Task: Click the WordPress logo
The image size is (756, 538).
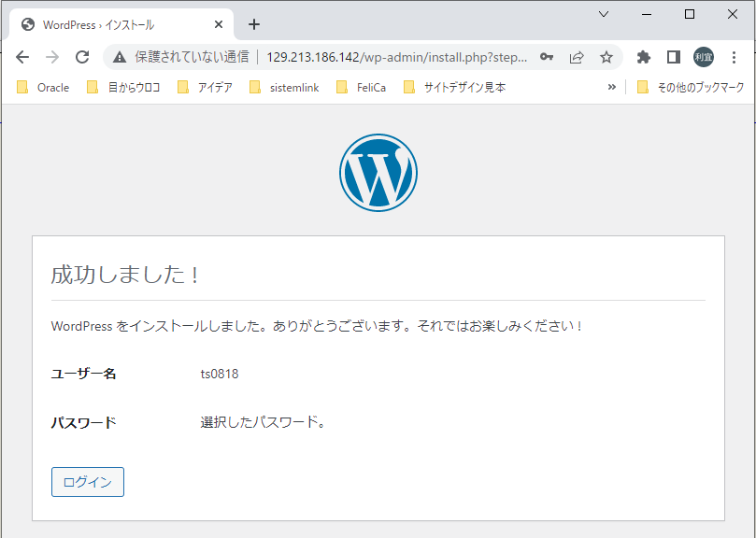Action: (378, 173)
